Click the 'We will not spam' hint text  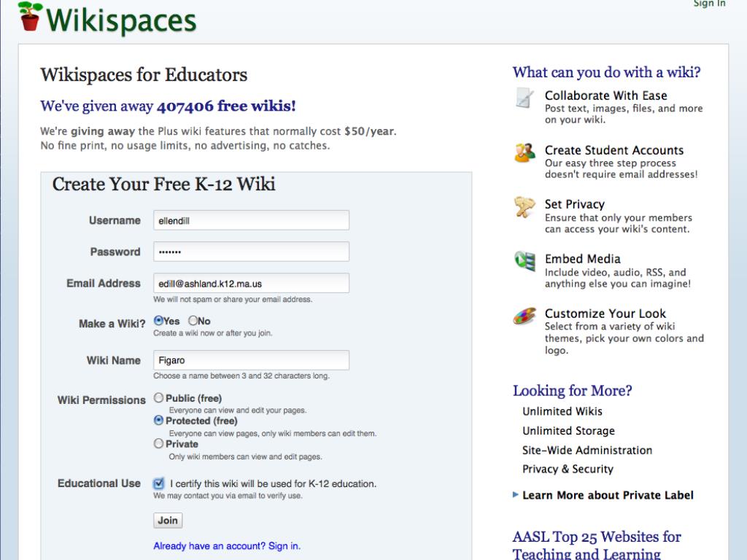[233, 299]
